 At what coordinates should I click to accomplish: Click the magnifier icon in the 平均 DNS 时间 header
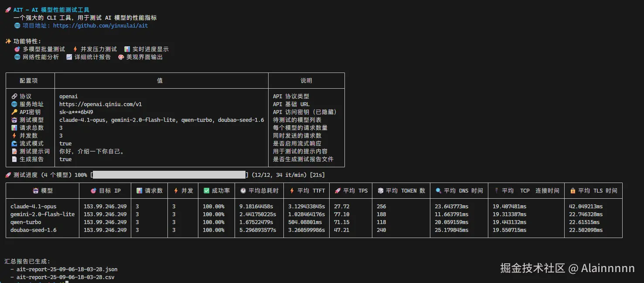click(438, 191)
